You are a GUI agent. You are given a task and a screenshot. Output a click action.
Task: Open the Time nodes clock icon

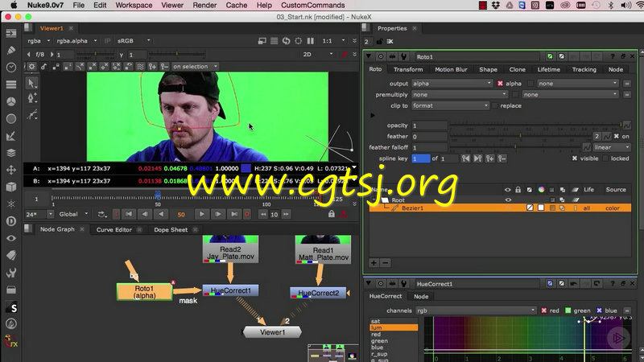click(11, 68)
